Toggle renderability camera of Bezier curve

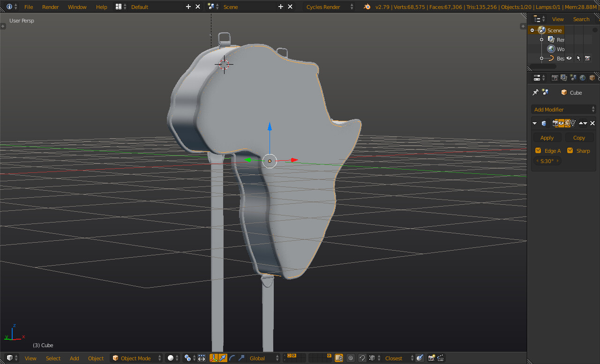(x=587, y=58)
